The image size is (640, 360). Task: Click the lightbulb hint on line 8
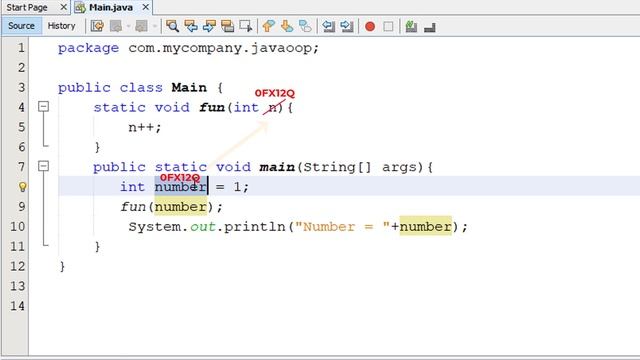[22, 187]
